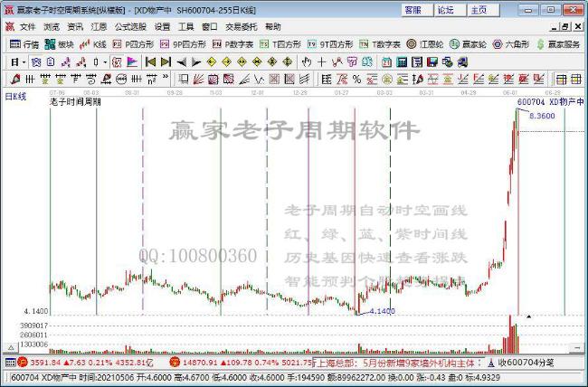
Task: Open the 浏览 menu
Action: click(x=51, y=27)
